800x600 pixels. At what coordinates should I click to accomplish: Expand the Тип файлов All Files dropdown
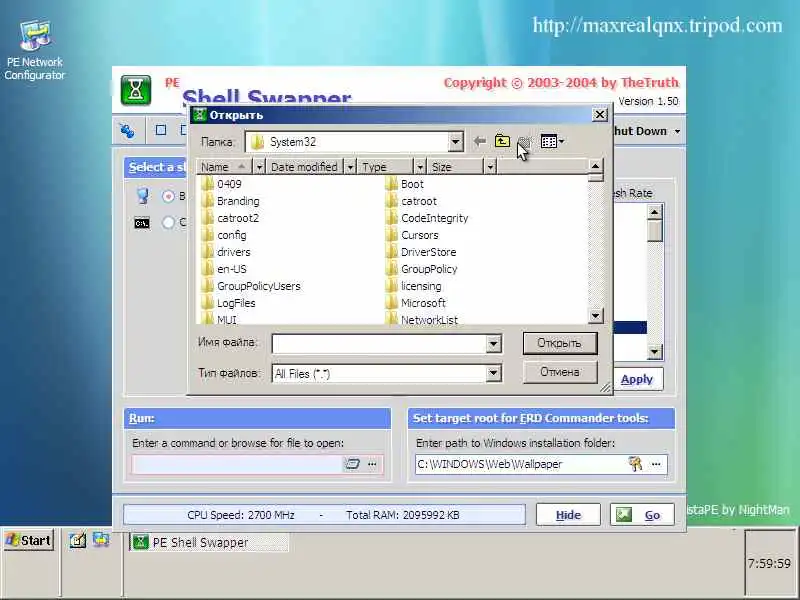coord(493,373)
